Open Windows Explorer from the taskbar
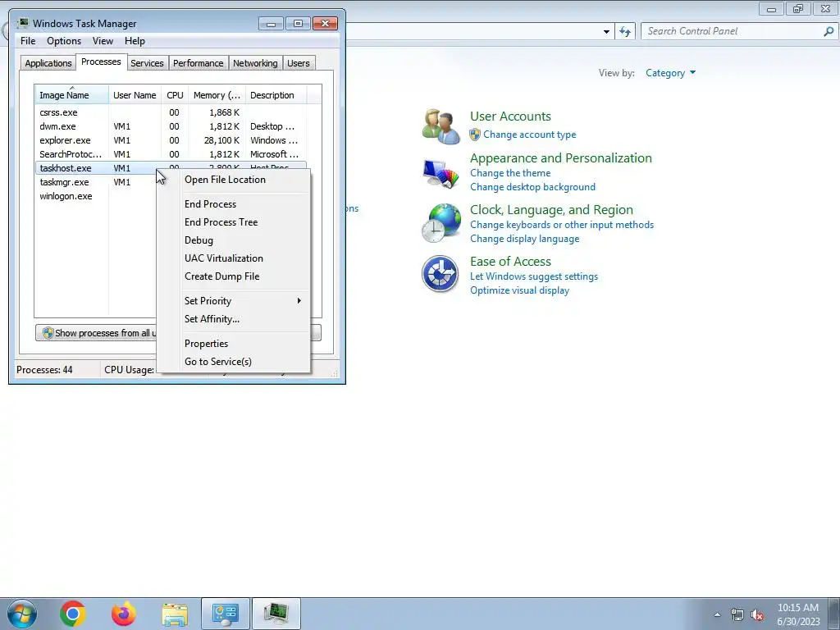Image resolution: width=840 pixels, height=630 pixels. 175,614
